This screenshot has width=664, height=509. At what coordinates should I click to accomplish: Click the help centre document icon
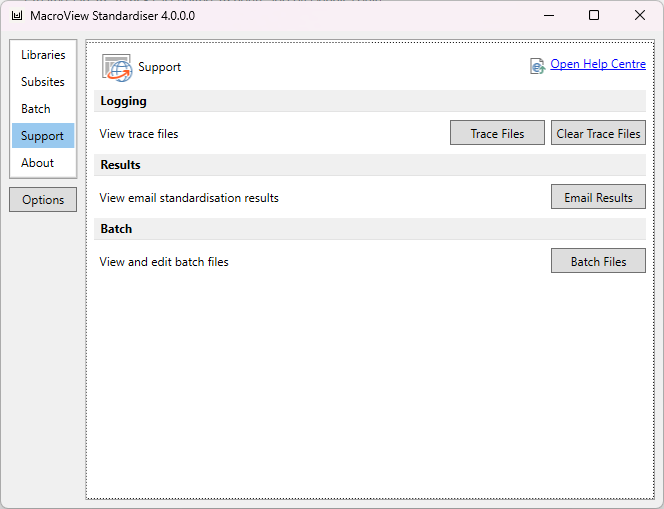coord(537,66)
